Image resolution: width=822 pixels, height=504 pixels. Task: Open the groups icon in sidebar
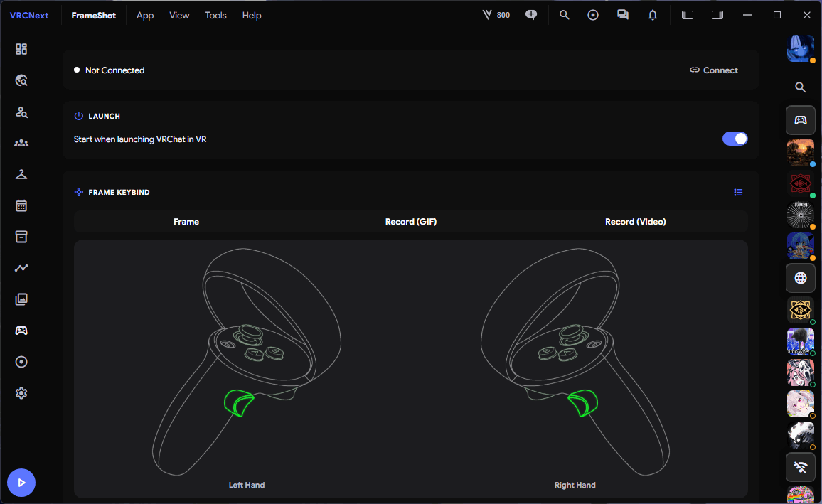click(x=21, y=143)
